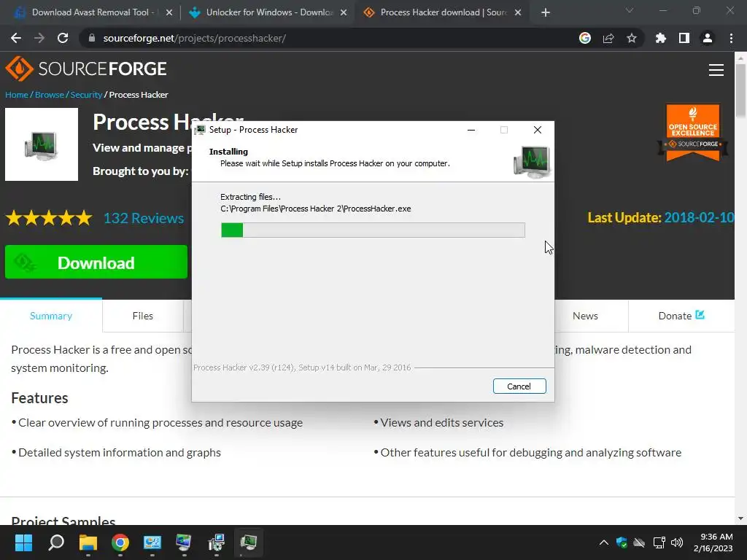
Task: Open the Chrome profile avatar
Action: pos(708,38)
